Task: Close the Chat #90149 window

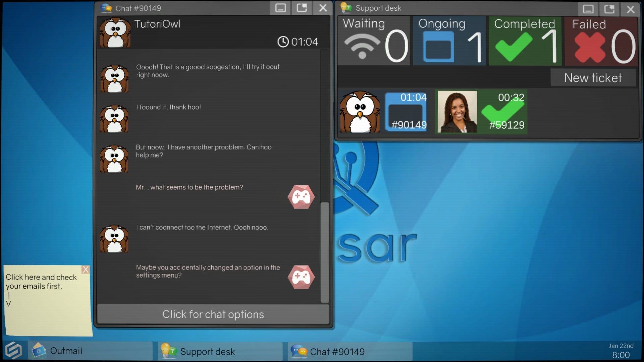Action: point(323,8)
